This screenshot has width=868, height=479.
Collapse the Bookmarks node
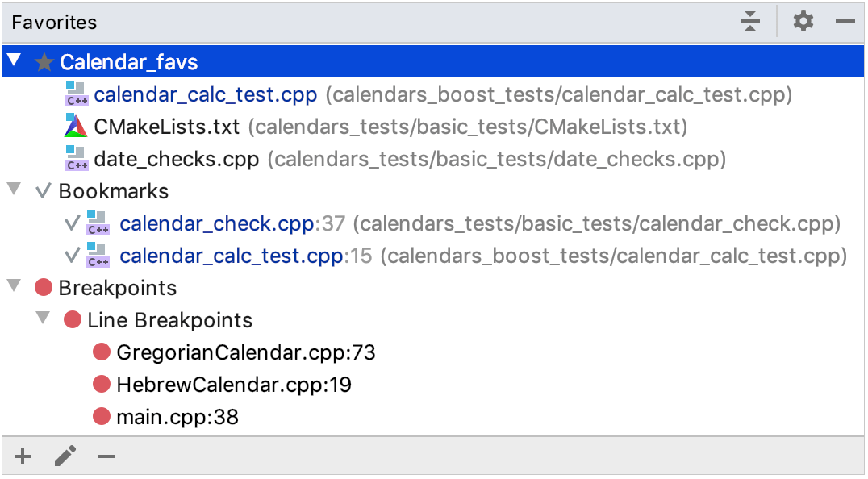tap(15, 190)
